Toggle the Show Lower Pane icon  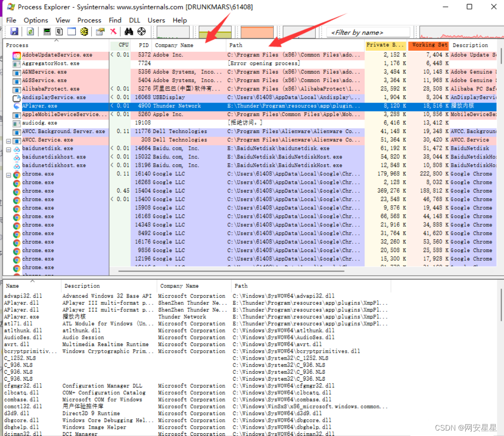tap(71, 31)
